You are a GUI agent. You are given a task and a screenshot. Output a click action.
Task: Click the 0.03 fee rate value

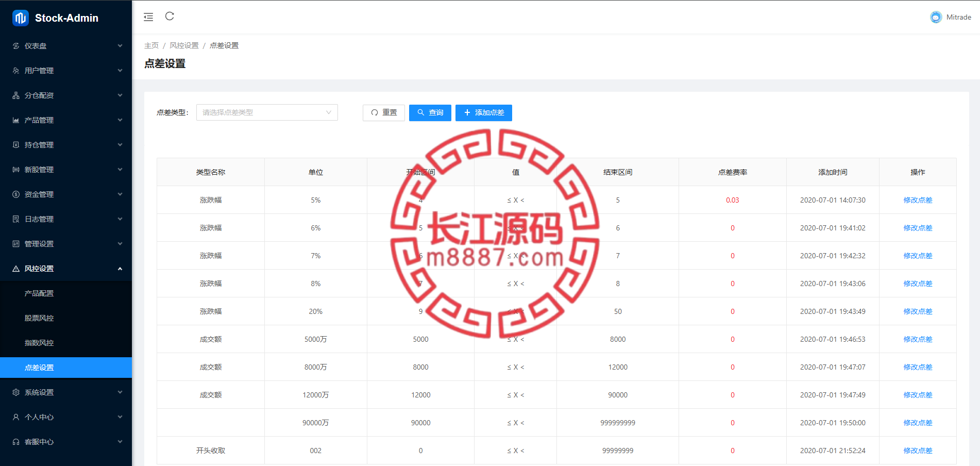[733, 200]
